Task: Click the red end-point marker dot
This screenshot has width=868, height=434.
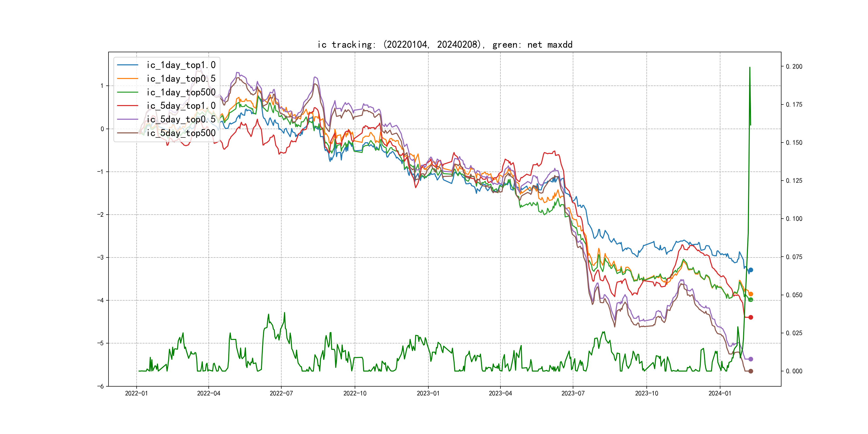Action: click(x=750, y=317)
